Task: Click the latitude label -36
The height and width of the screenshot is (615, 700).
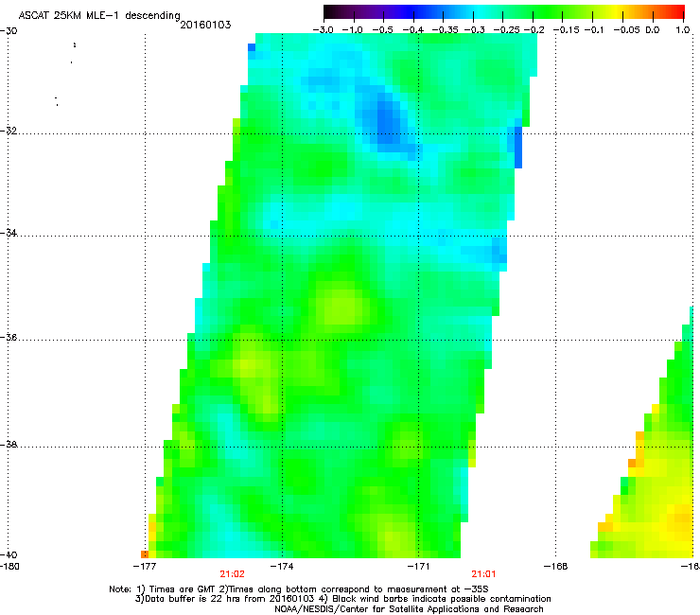Action: (x=9, y=337)
